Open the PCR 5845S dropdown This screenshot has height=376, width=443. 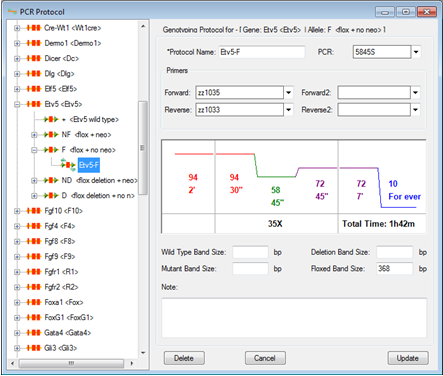(x=416, y=52)
